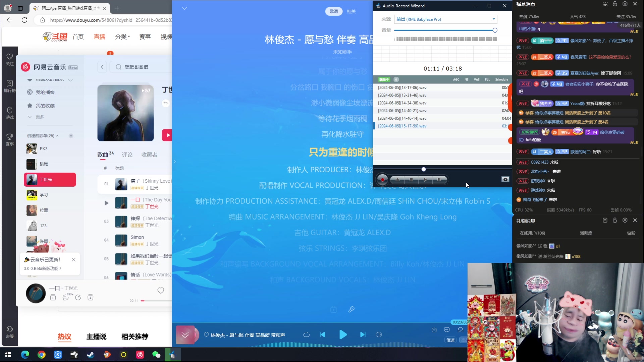This screenshot has height=362, width=644.
Task: Share the current song 一口
Action: pos(78,297)
